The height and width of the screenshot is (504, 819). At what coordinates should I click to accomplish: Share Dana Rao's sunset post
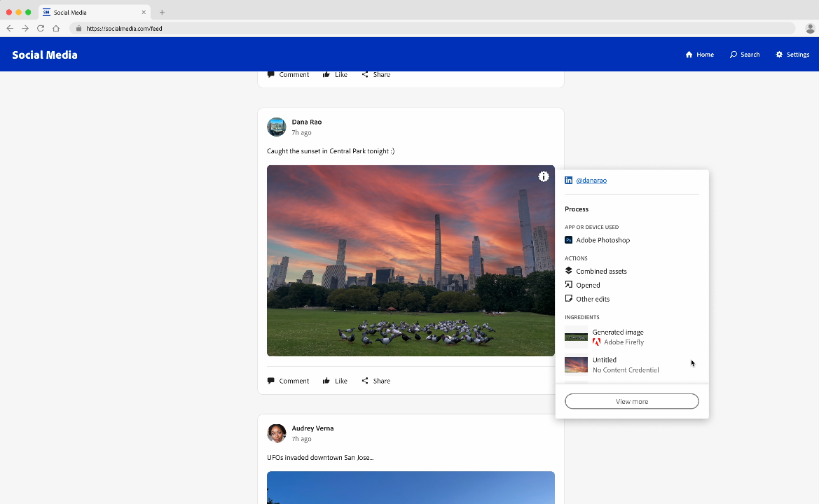tap(376, 381)
